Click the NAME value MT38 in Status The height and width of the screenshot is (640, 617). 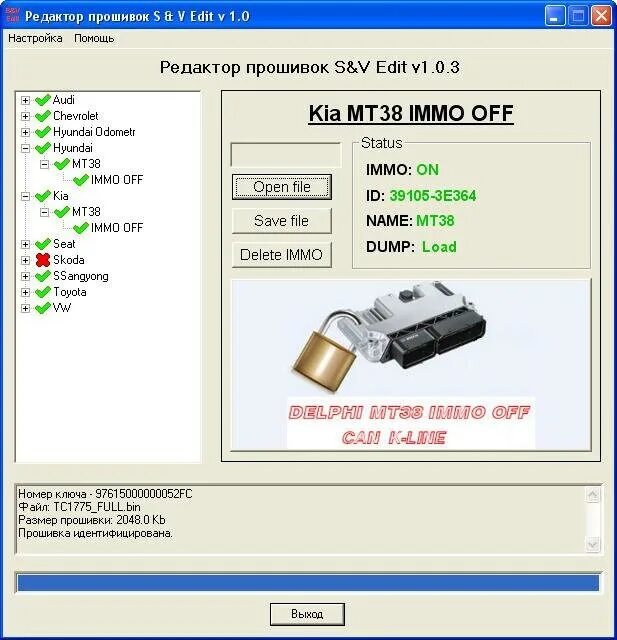[435, 221]
